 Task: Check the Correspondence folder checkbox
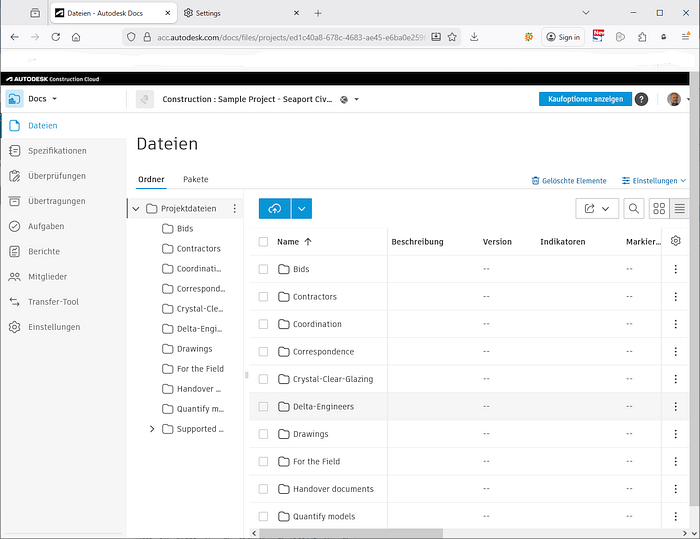(263, 351)
